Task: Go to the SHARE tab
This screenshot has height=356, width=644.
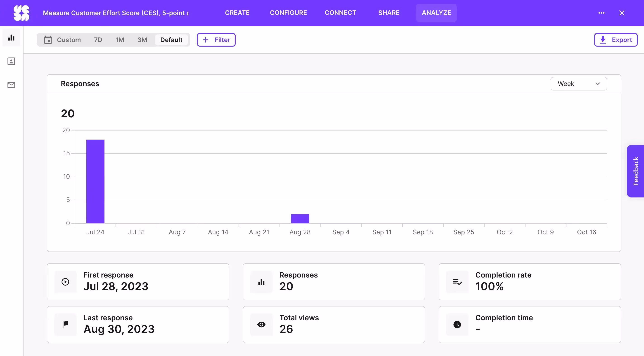Action: point(389,13)
